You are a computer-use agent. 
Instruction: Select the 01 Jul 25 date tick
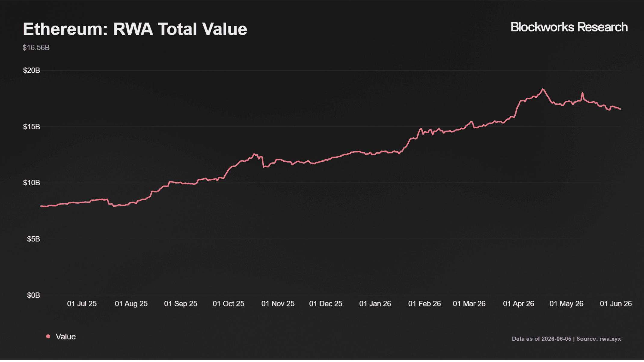(82, 304)
